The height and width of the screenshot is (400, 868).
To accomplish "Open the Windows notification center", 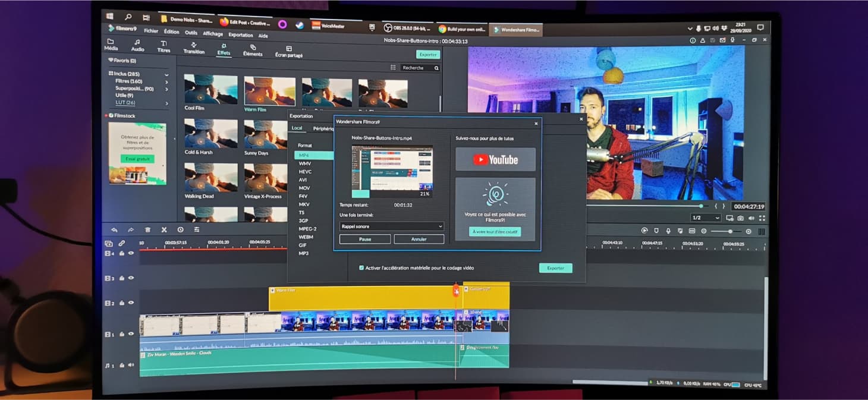I will pyautogui.click(x=760, y=27).
